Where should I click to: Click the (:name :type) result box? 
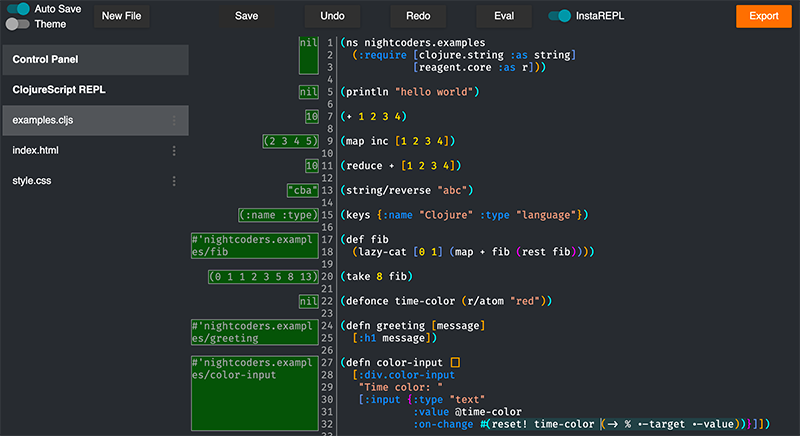pyautogui.click(x=279, y=215)
